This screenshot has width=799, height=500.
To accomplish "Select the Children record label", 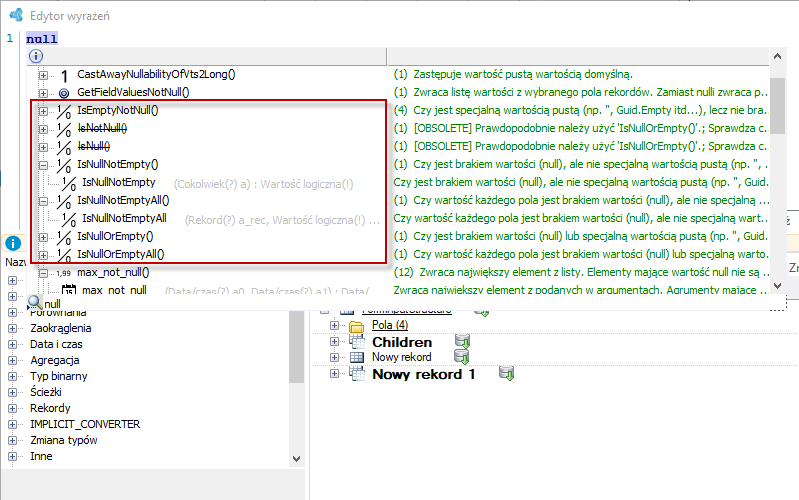I will [x=402, y=342].
